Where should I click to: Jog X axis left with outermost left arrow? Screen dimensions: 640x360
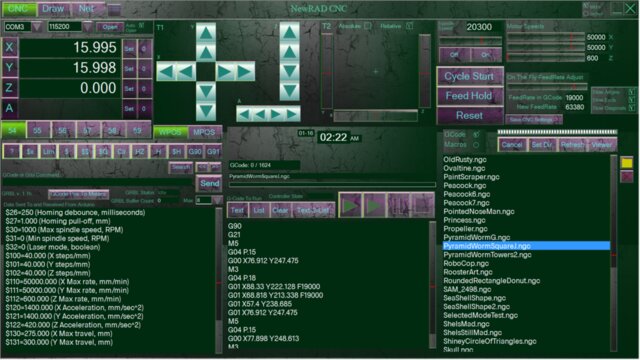[x=166, y=72]
